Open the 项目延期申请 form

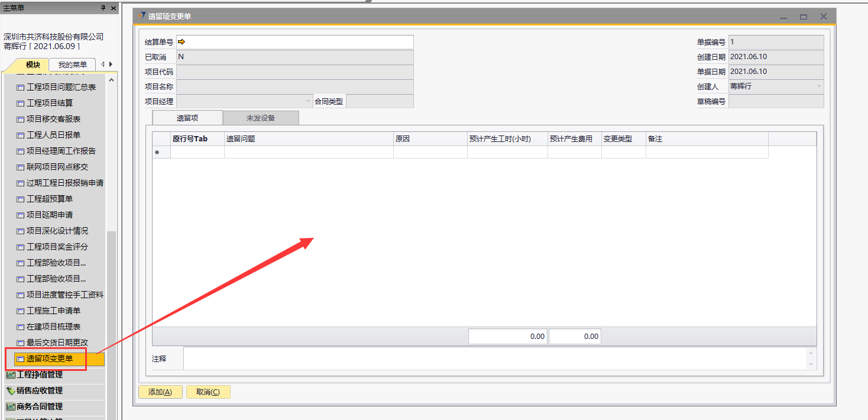[x=50, y=215]
